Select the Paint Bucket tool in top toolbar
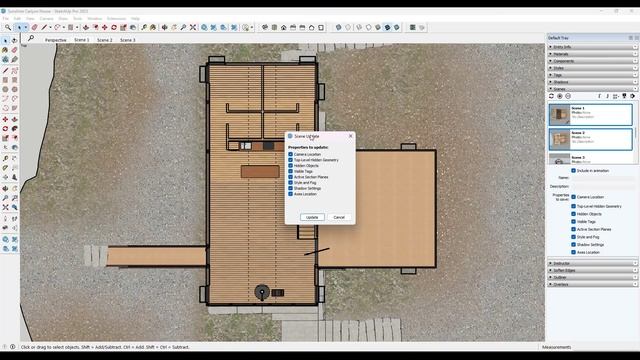640x360 pixels. click(x=153, y=27)
